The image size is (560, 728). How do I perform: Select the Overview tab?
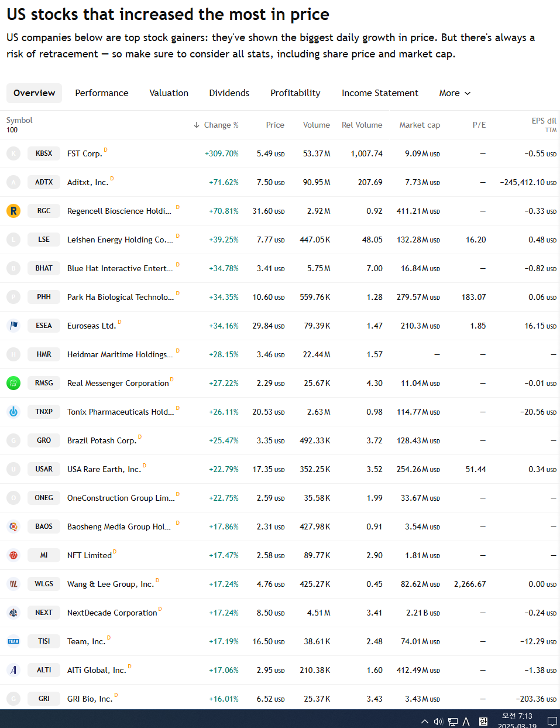tap(34, 93)
